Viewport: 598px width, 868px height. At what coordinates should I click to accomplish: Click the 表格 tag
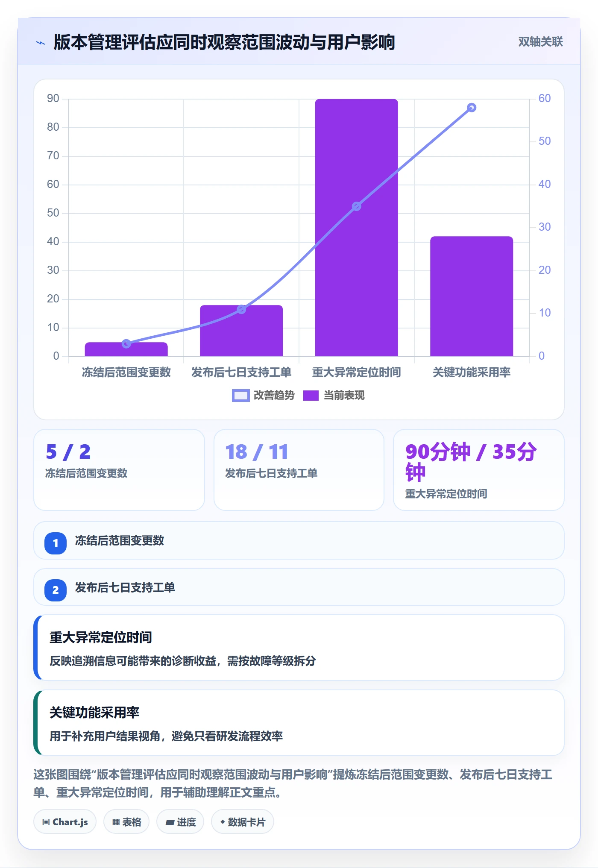[x=126, y=821]
